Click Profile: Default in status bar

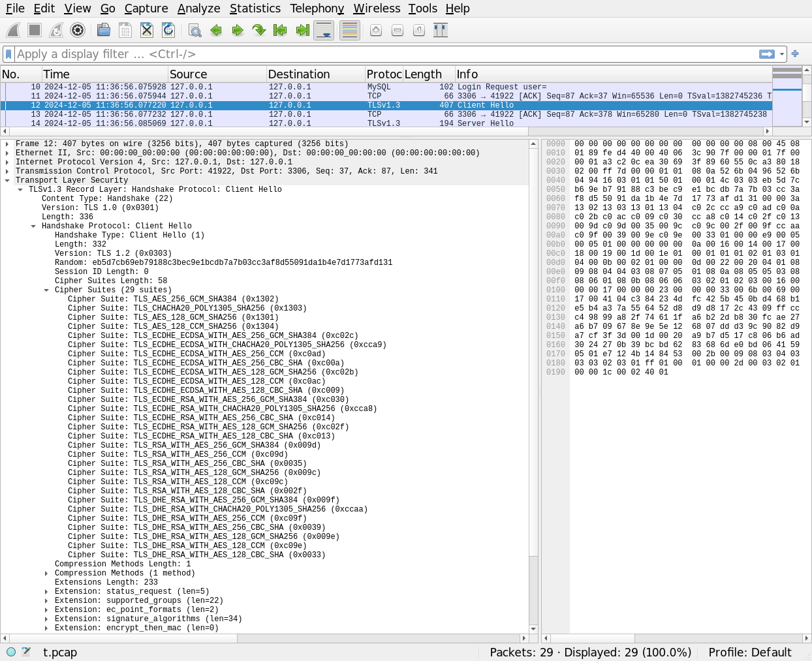(x=749, y=652)
